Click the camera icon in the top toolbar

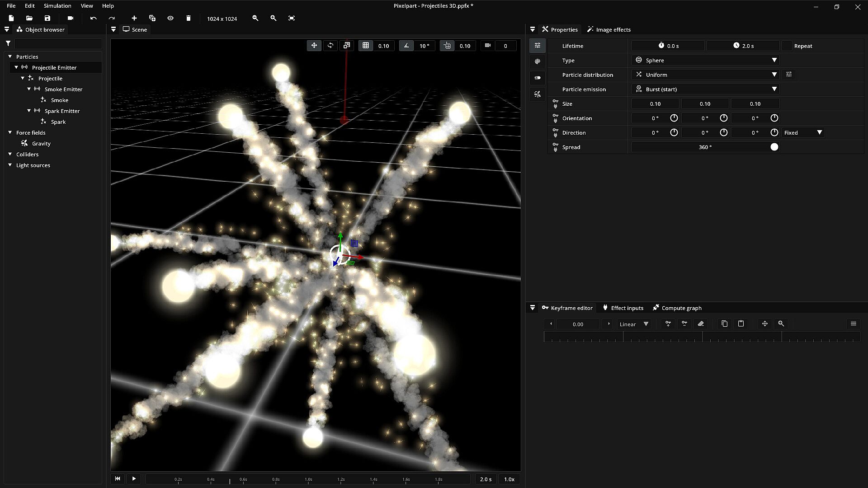pos(70,18)
